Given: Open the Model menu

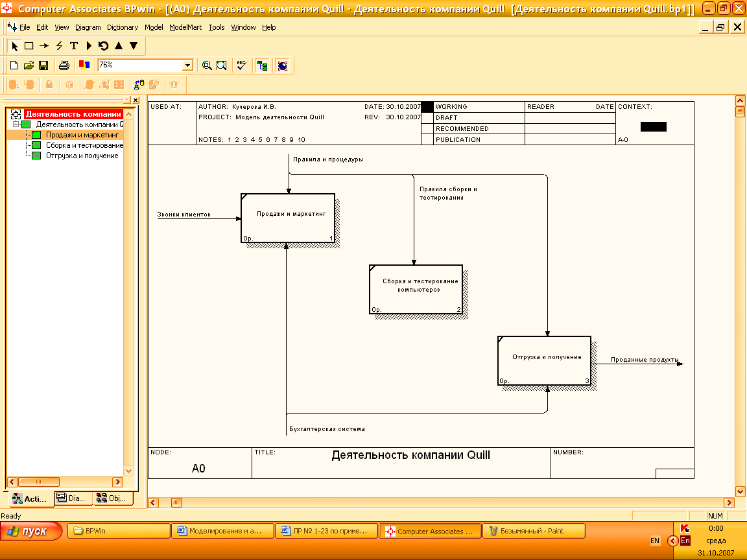Looking at the screenshot, I should 154,28.
